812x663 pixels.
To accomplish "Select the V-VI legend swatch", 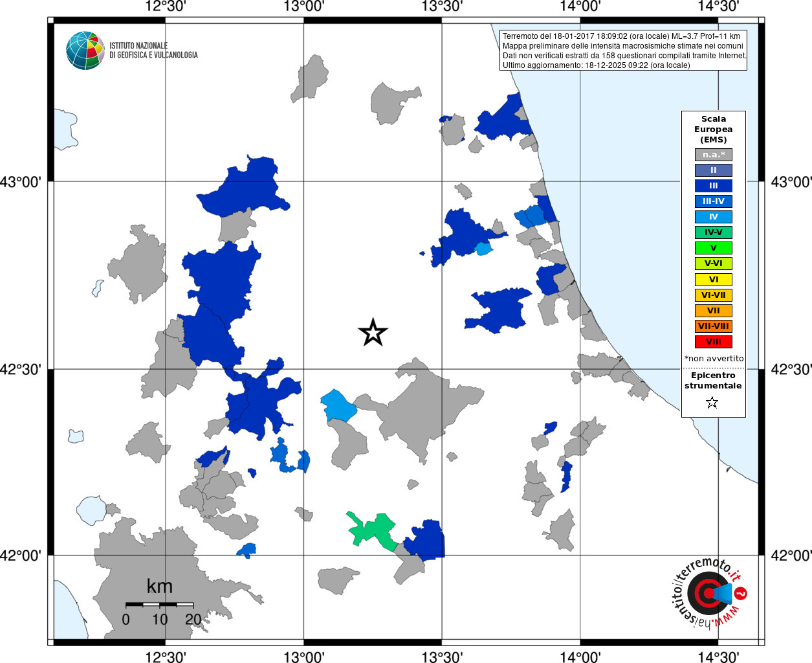I will (x=714, y=264).
